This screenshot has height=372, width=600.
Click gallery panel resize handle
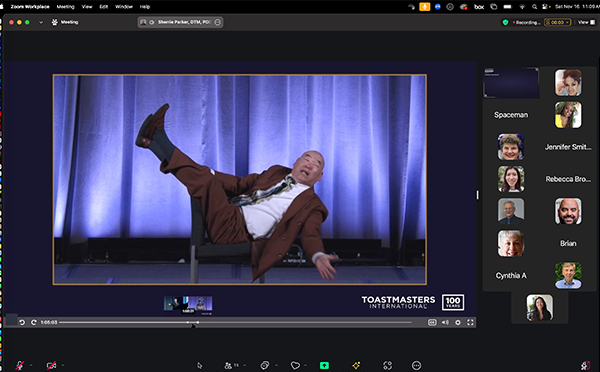(478, 195)
